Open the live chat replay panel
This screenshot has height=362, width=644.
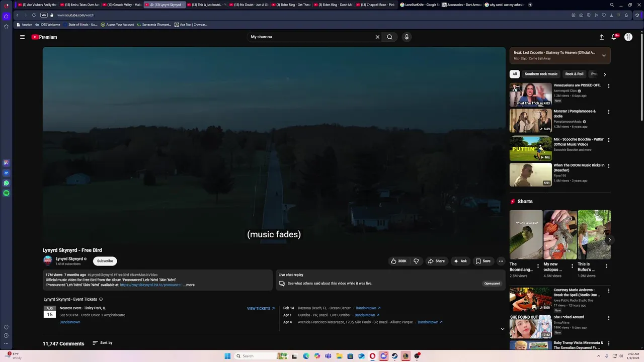tap(492, 284)
